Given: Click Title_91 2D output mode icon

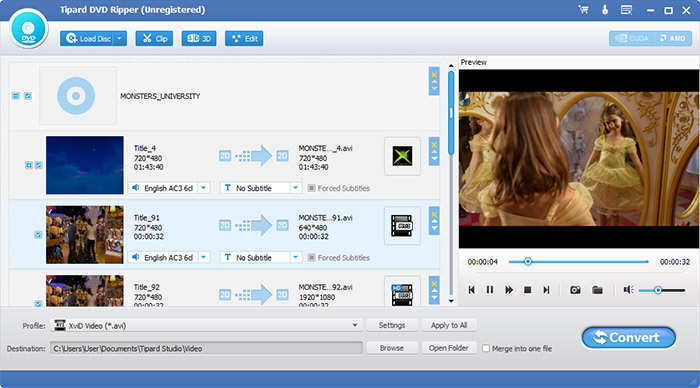Looking at the screenshot, I should point(282,225).
